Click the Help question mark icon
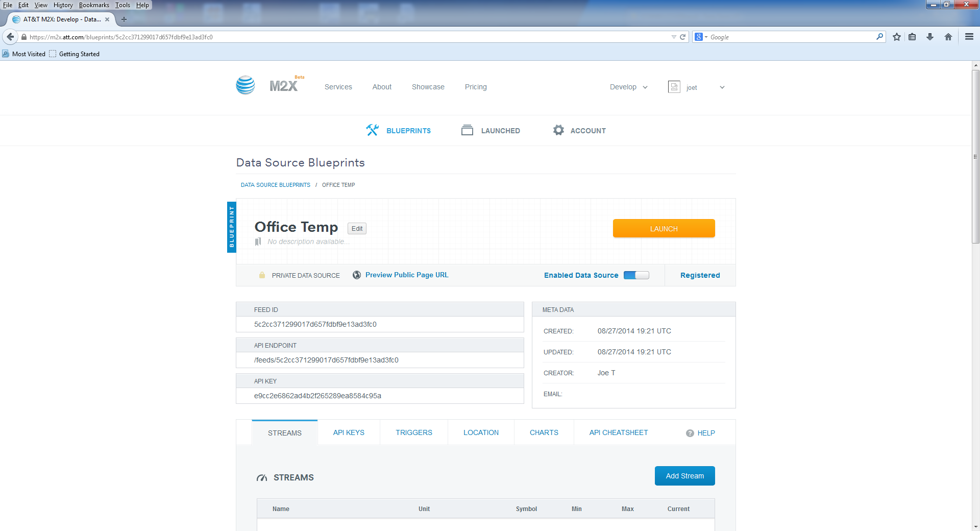 690,433
